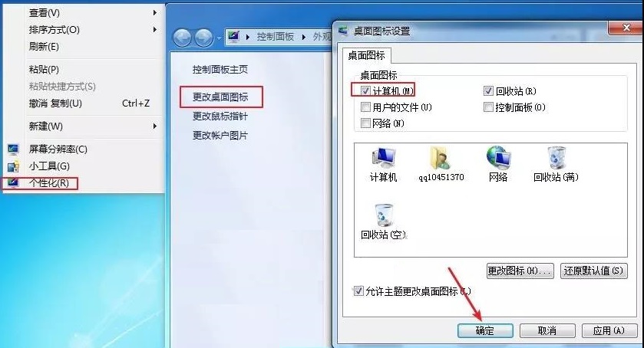Select the qq10451370 user folder icon
This screenshot has width=644, height=348.
(x=441, y=158)
